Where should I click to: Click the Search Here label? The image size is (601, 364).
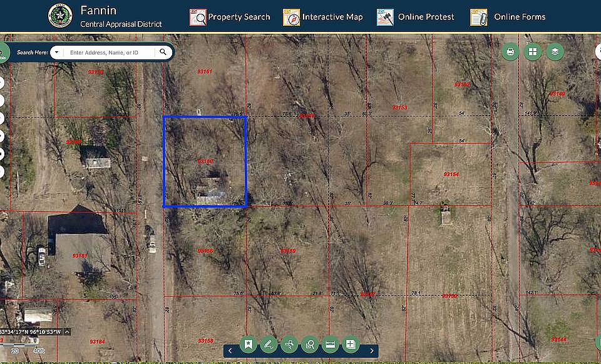click(33, 53)
